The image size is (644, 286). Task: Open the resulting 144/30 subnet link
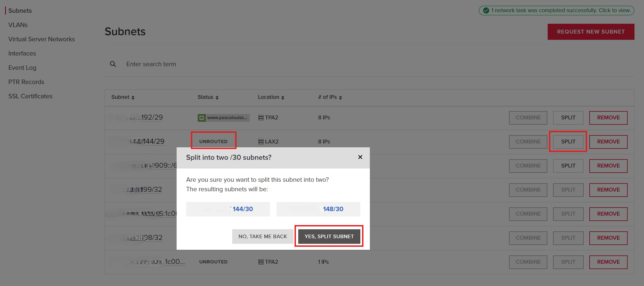click(242, 209)
